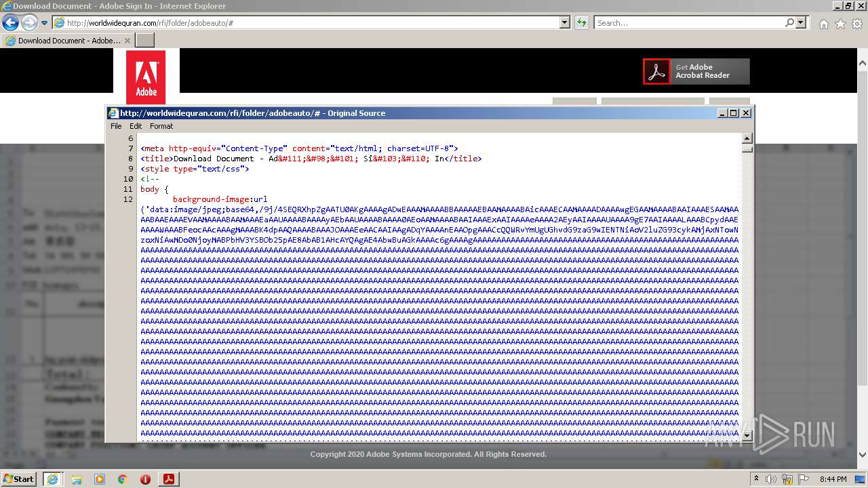Click the title tag on line 8
Viewport: 868px width, 488px height.
[311, 159]
